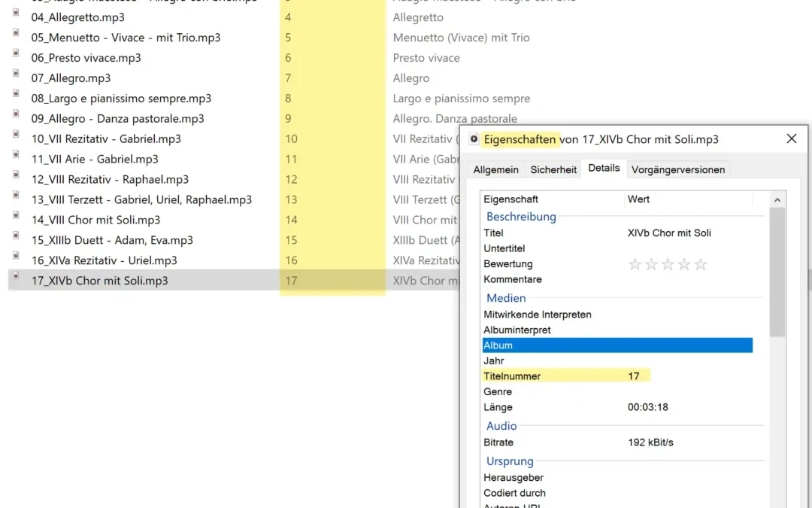
Task: Click the icon in the Eigenschaften dialog title bar
Action: pyautogui.click(x=474, y=138)
